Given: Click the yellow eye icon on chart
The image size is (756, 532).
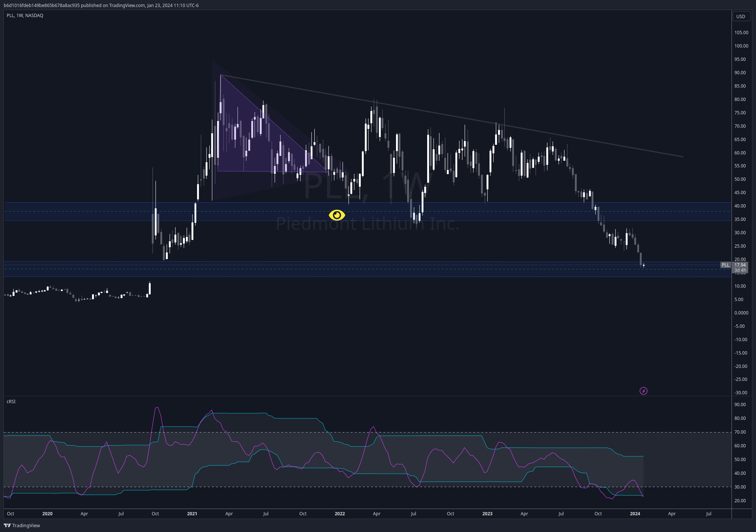Looking at the screenshot, I should 337,215.
